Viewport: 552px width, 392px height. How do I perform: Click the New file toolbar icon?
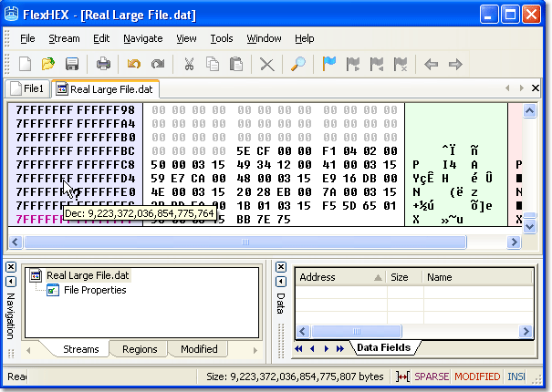click(25, 64)
